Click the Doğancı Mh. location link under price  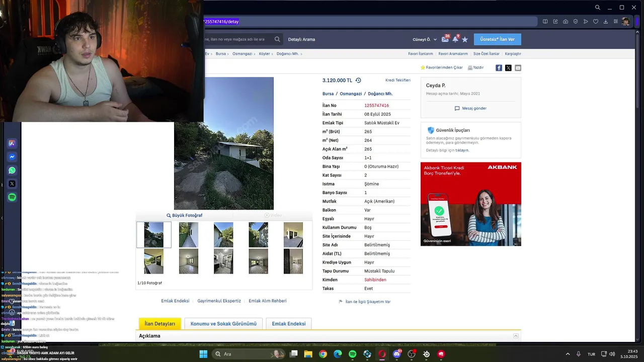point(380,94)
